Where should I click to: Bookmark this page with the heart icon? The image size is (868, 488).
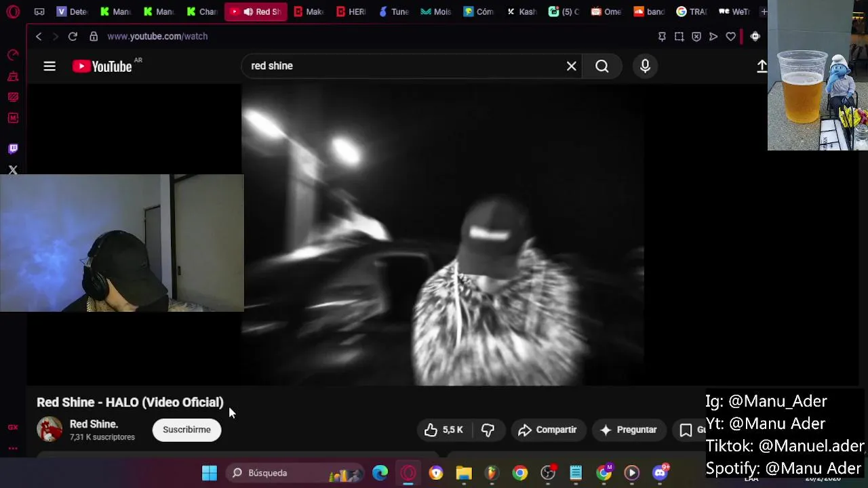[x=730, y=37]
